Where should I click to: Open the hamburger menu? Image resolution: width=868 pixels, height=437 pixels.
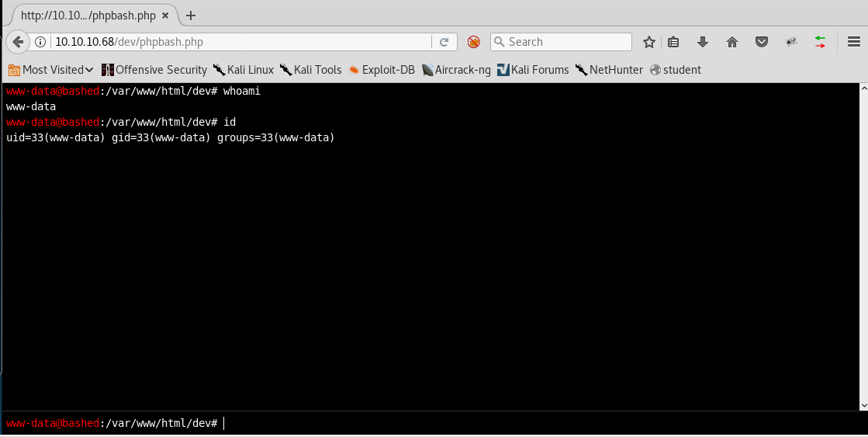click(853, 42)
